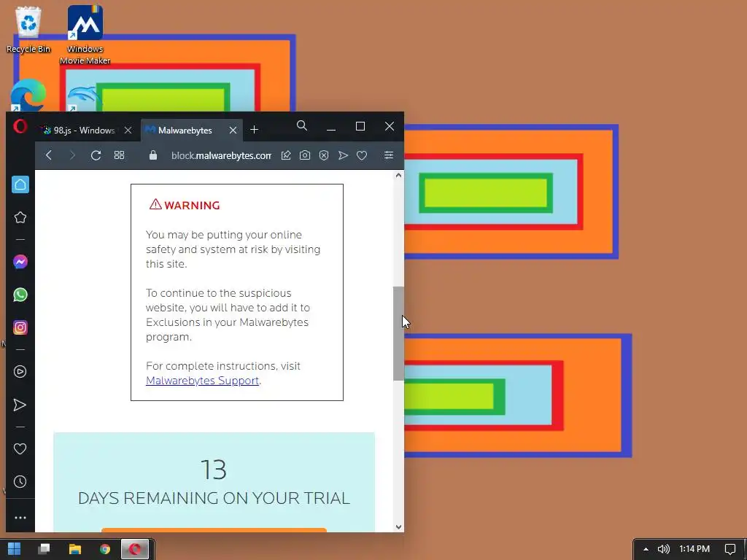Go back to the previous page
Image resolution: width=747 pixels, height=560 pixels.
tap(49, 155)
